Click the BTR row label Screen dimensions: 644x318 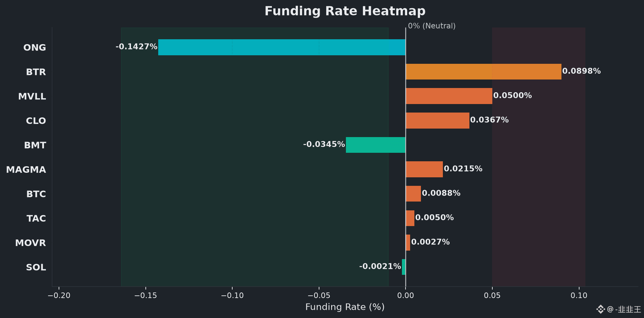(x=36, y=72)
